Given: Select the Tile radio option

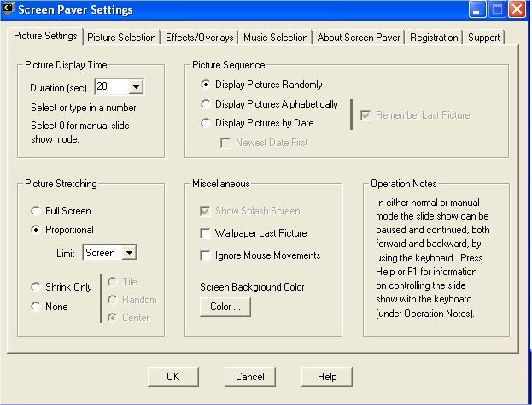Looking at the screenshot, I should pos(122,282).
